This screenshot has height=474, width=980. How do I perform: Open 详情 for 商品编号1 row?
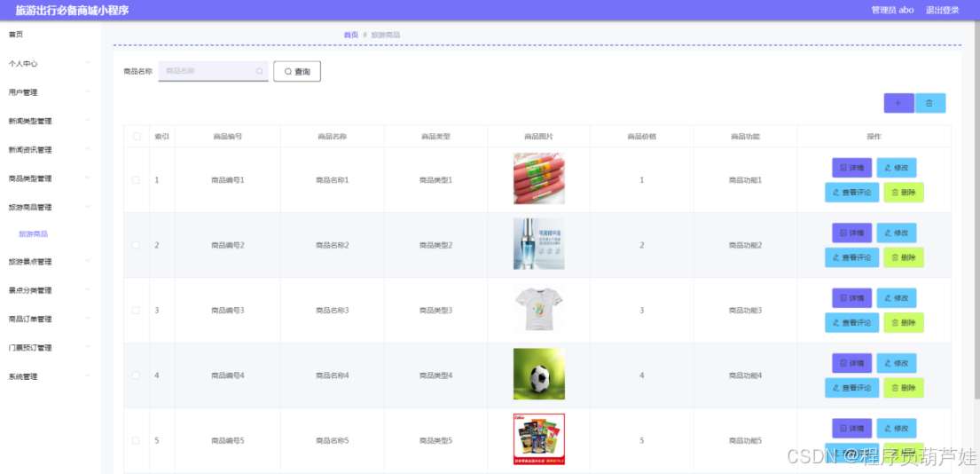(852, 168)
